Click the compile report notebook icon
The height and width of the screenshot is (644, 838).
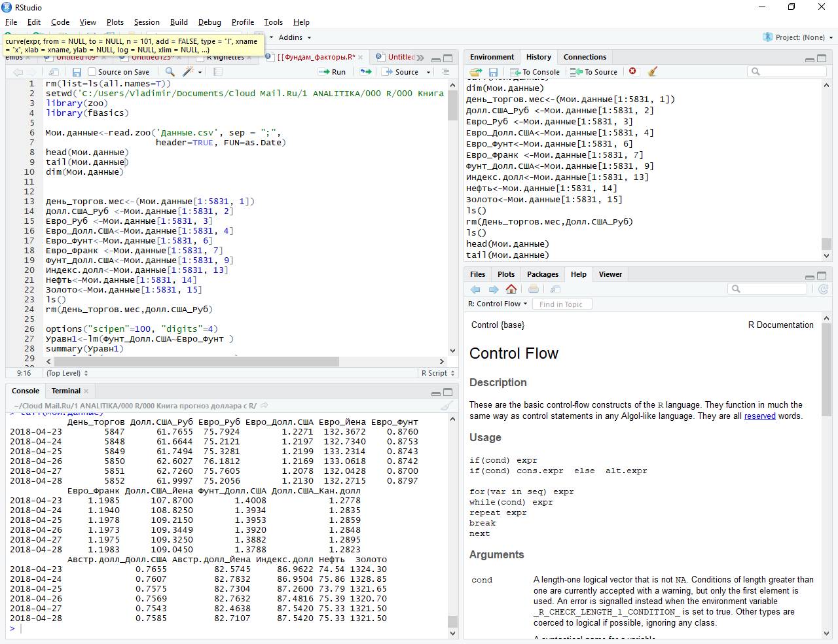[x=218, y=72]
